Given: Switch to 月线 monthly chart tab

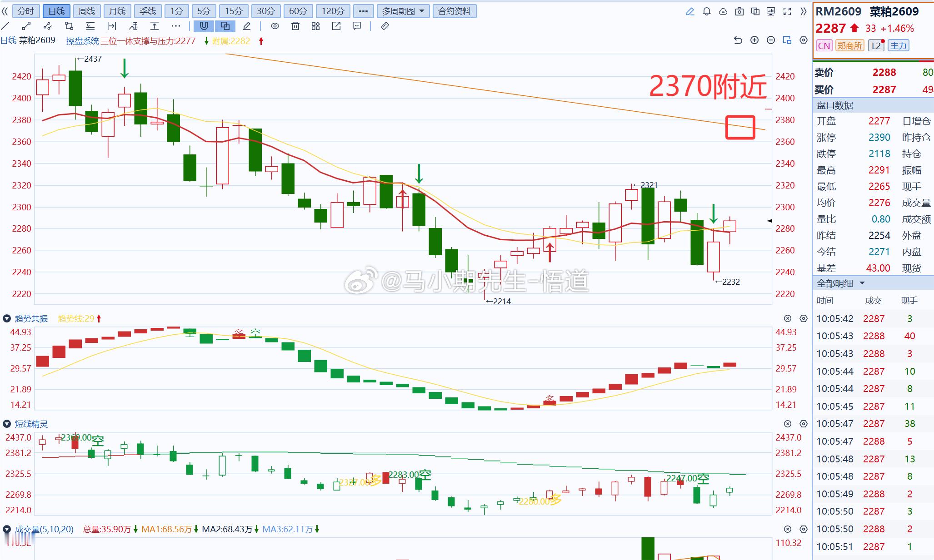Looking at the screenshot, I should click(117, 11).
